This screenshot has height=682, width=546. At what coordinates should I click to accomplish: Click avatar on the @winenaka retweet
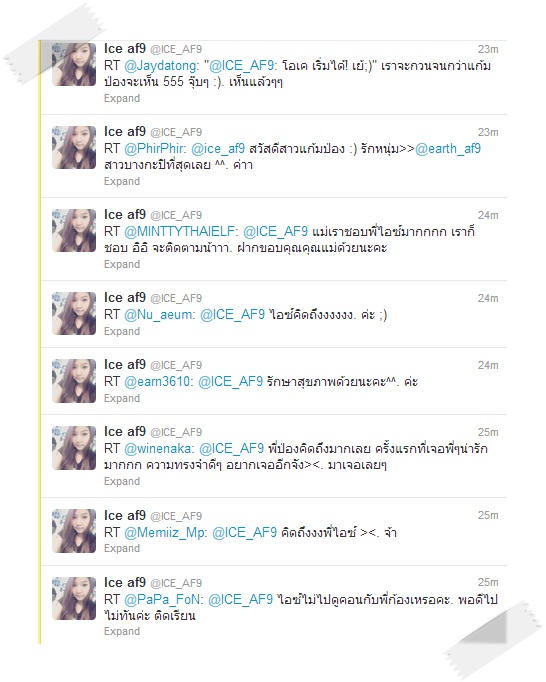(x=74, y=448)
